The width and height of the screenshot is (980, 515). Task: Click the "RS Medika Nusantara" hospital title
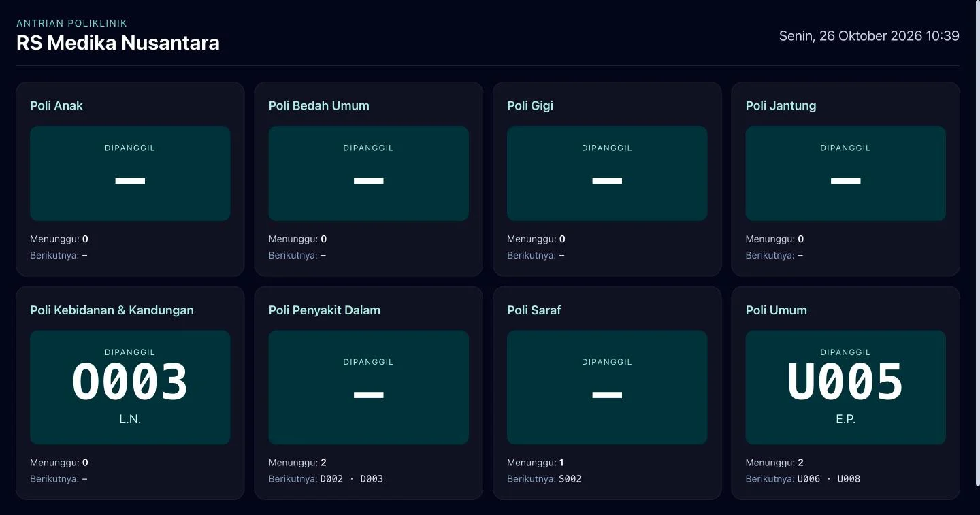118,43
